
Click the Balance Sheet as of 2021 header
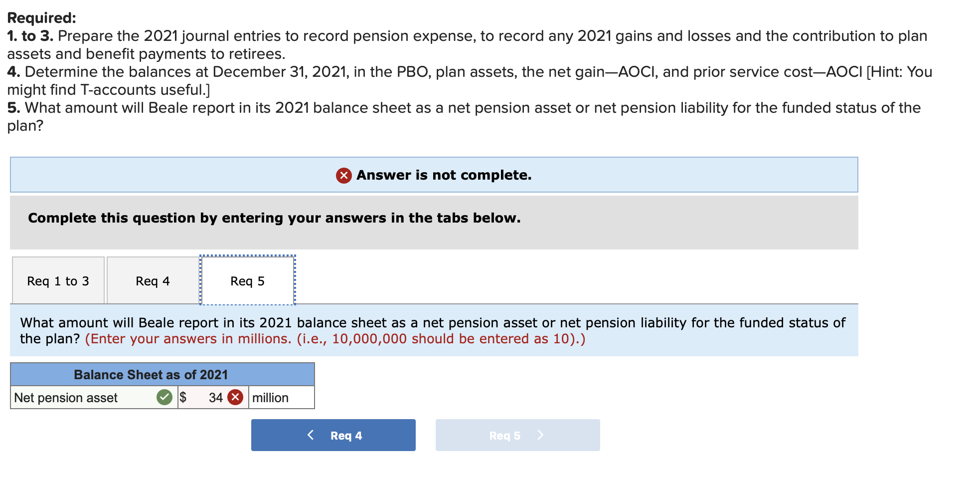(x=151, y=374)
